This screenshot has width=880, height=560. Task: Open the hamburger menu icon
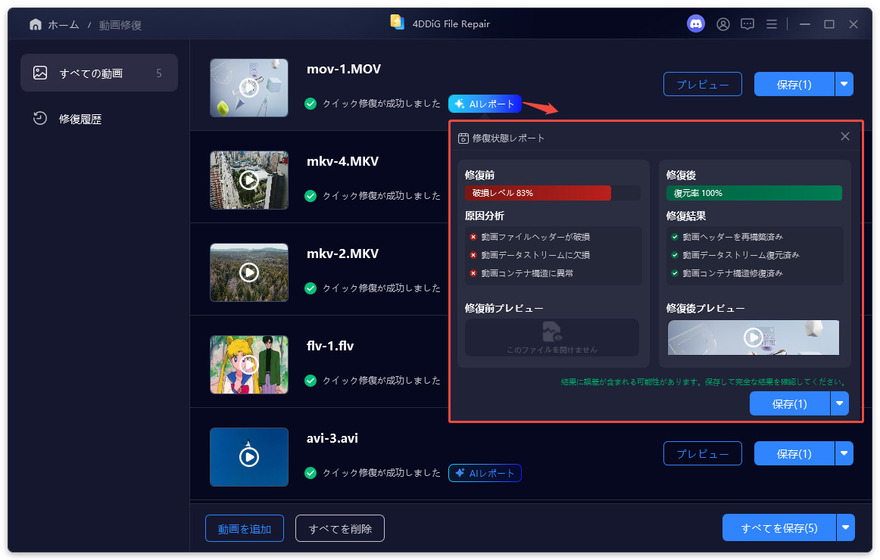point(772,24)
